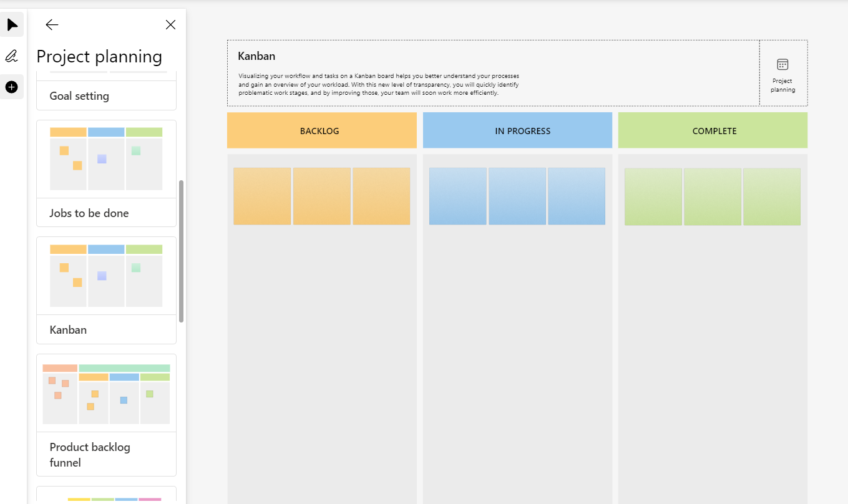Go back using the left arrow
The width and height of the screenshot is (848, 504).
tap(52, 25)
